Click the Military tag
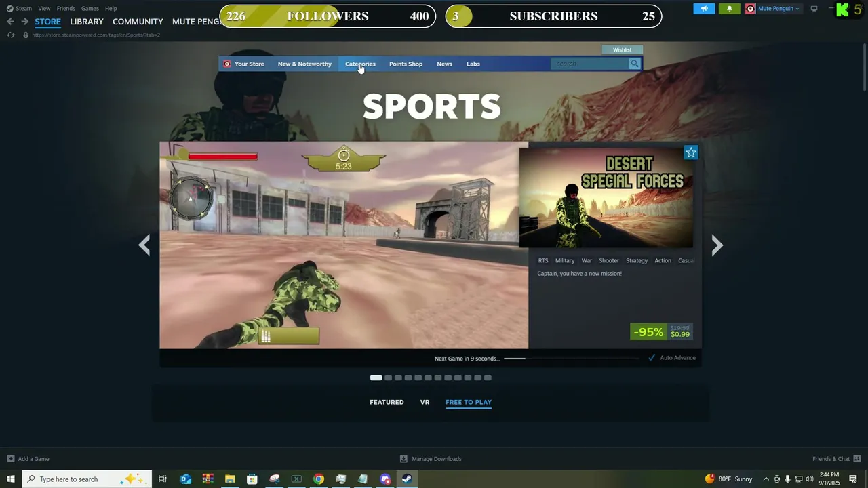Screen dimensions: 868x488 pyautogui.click(x=565, y=260)
